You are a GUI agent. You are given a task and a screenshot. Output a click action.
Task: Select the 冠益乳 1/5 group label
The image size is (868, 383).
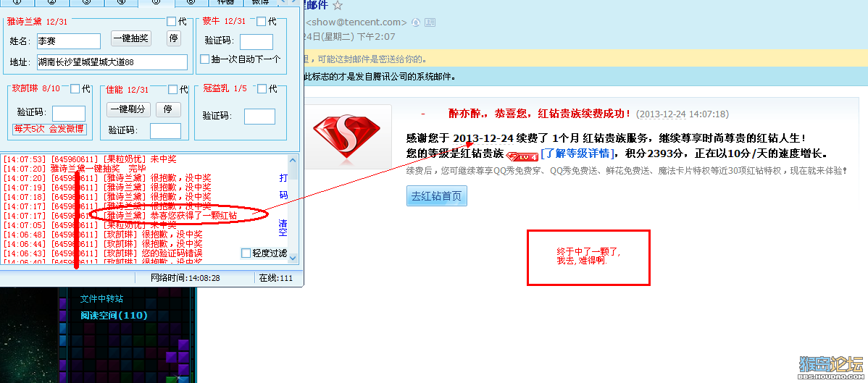coord(225,88)
